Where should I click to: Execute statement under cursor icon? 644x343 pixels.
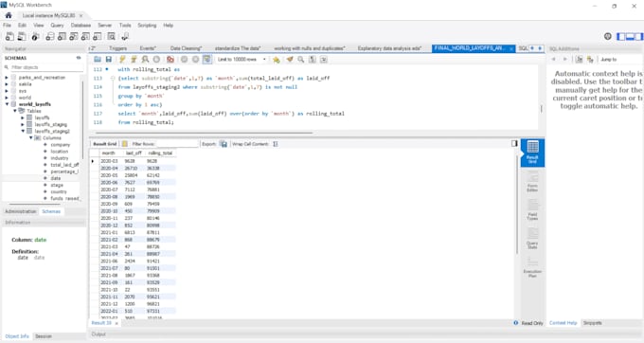point(134,60)
